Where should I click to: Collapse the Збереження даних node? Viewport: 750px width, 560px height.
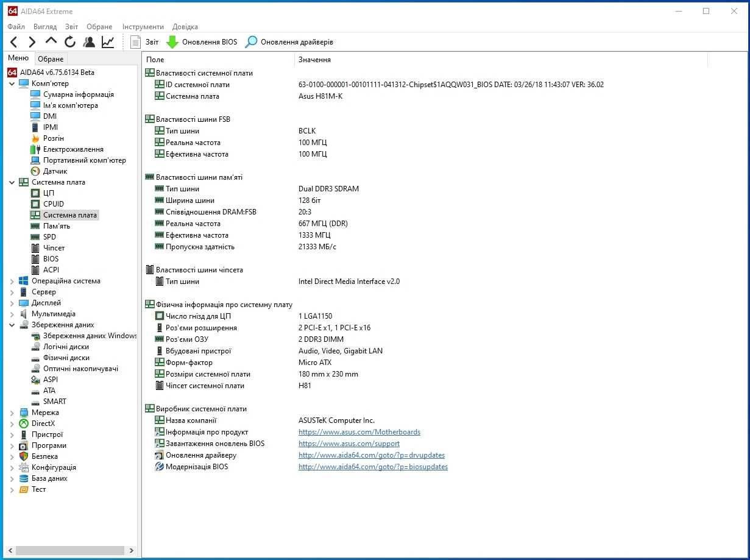coord(12,325)
